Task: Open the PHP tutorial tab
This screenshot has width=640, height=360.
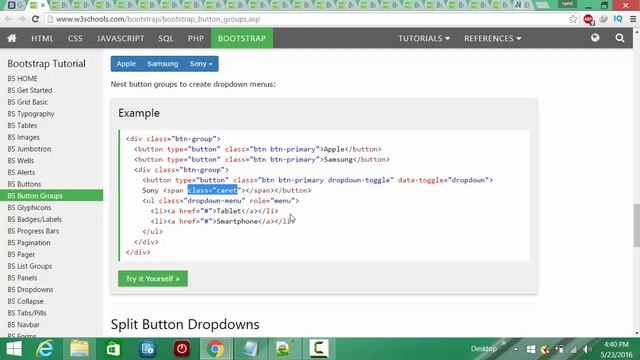Action: pos(196,38)
